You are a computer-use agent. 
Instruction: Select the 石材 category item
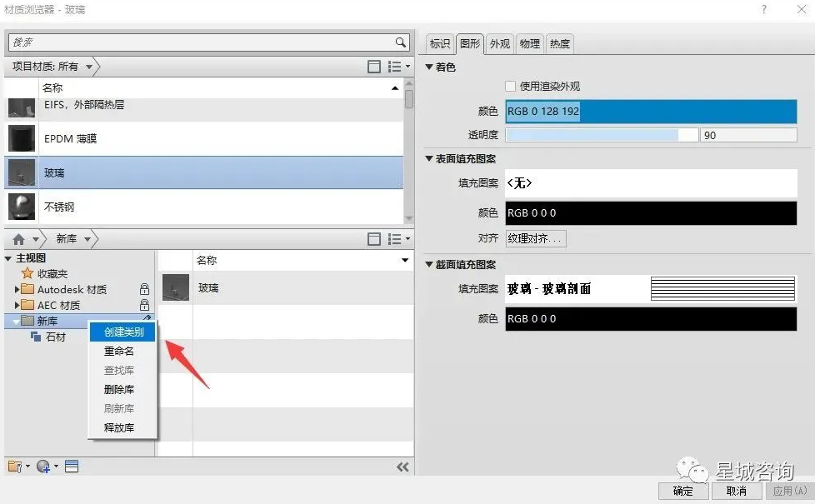point(48,337)
